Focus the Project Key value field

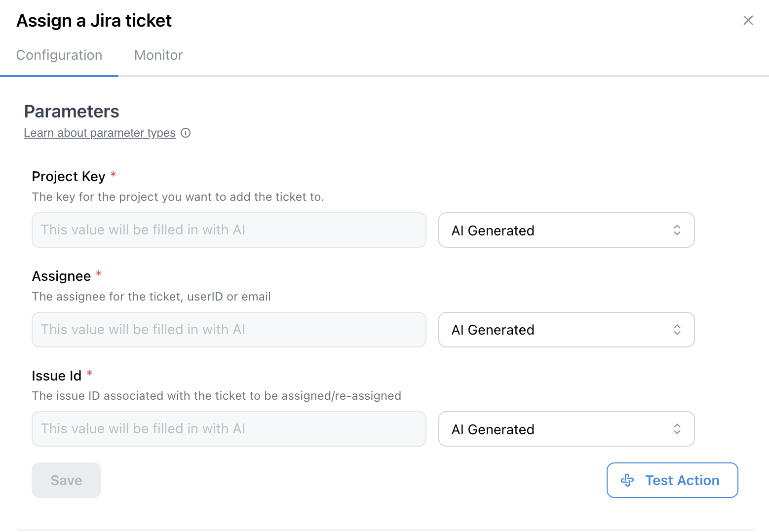tap(229, 230)
